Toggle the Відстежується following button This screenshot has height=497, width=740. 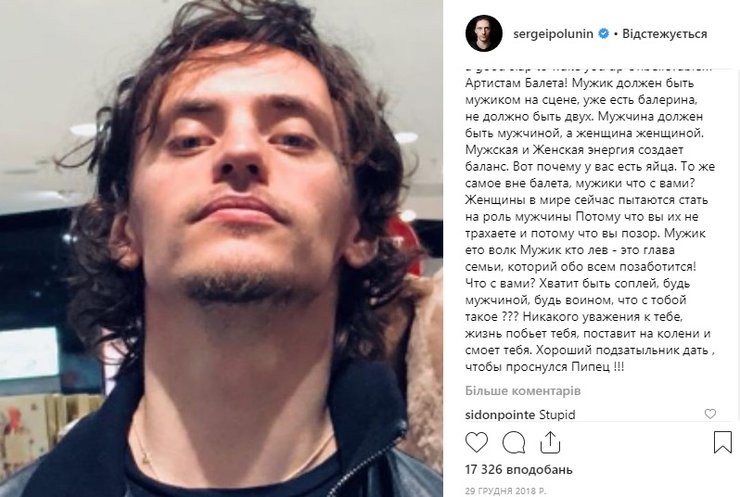click(664, 34)
